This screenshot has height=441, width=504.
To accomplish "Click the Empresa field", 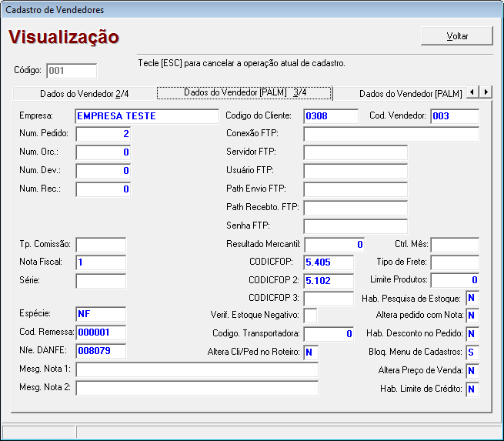I will (x=147, y=116).
